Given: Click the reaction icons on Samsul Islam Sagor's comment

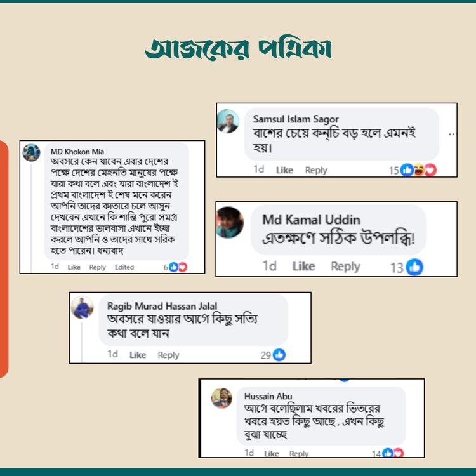Looking at the screenshot, I should click(418, 170).
